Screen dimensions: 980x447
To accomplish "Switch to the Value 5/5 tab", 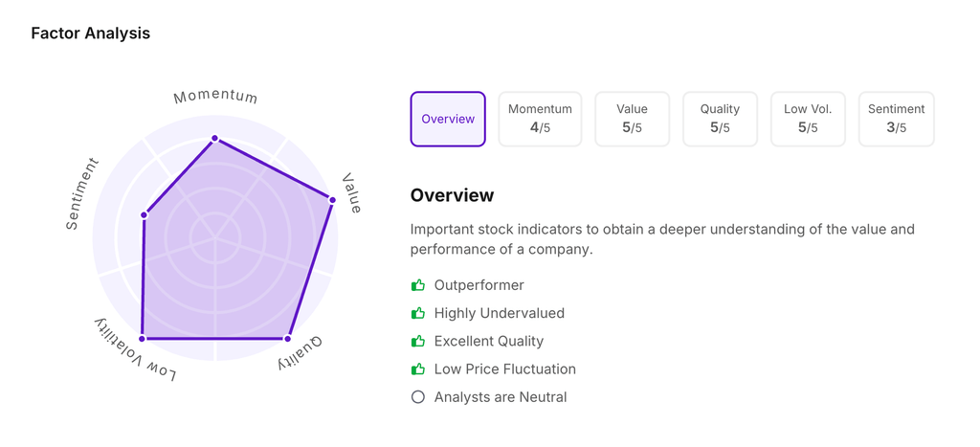I will (632, 119).
